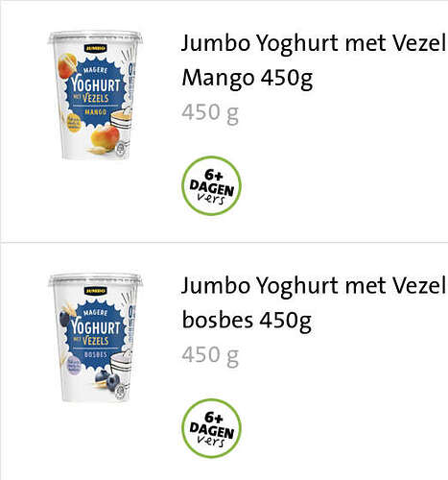Click the yoghurt bowl drawing on bosbes cup
The height and width of the screenshot is (480, 448).
pyautogui.click(x=122, y=360)
